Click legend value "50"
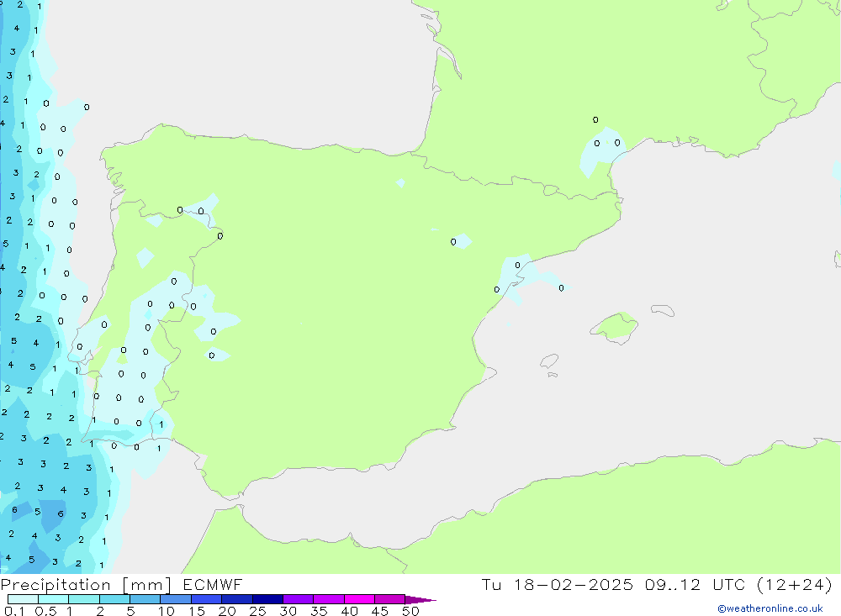841x616 pixels. tap(411, 611)
